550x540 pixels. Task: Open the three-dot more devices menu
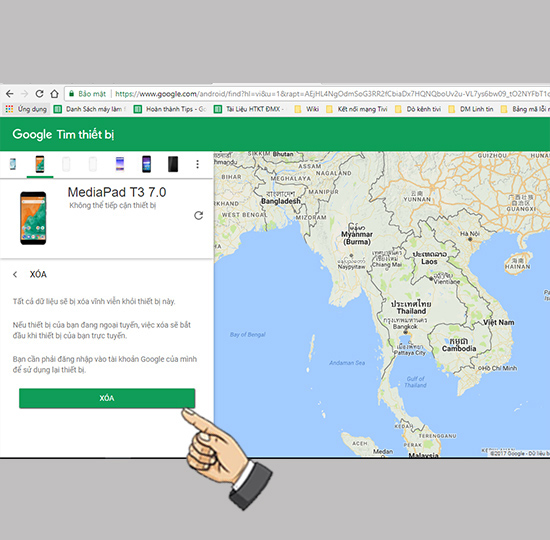coord(197,164)
